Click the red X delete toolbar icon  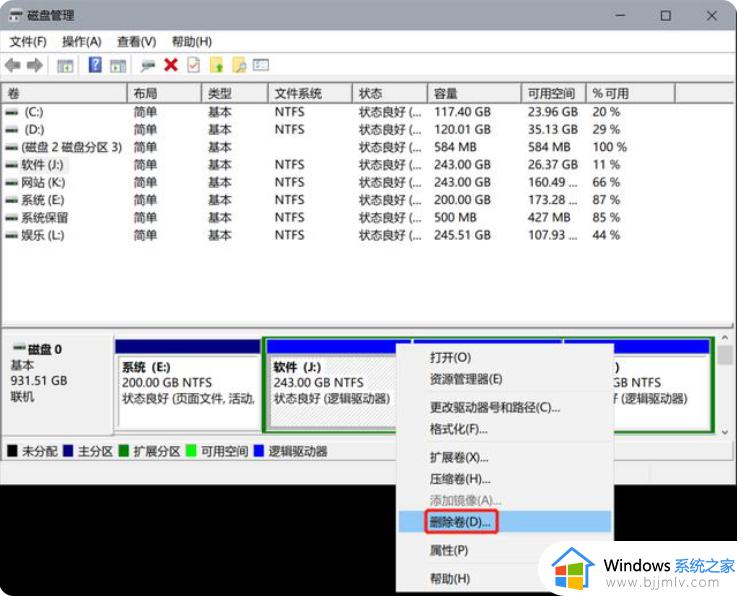[x=171, y=65]
